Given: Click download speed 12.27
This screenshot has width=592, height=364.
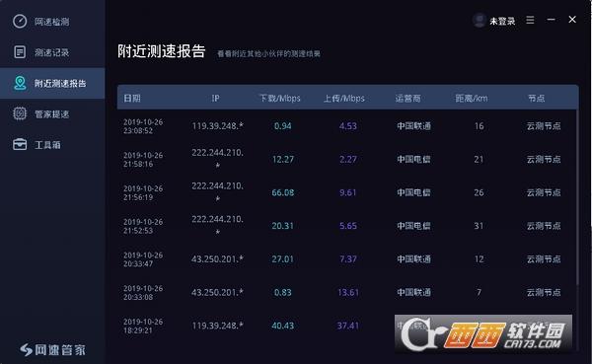Looking at the screenshot, I should (283, 160).
